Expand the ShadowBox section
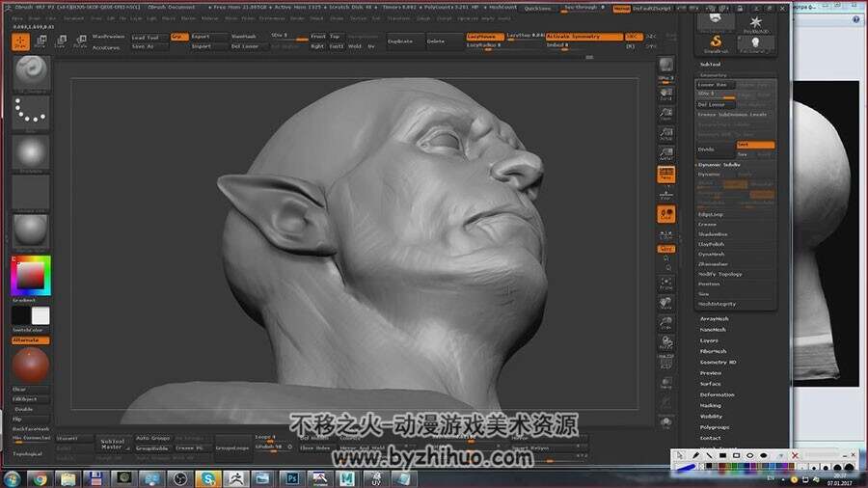The height and width of the screenshot is (488, 868). click(x=713, y=234)
